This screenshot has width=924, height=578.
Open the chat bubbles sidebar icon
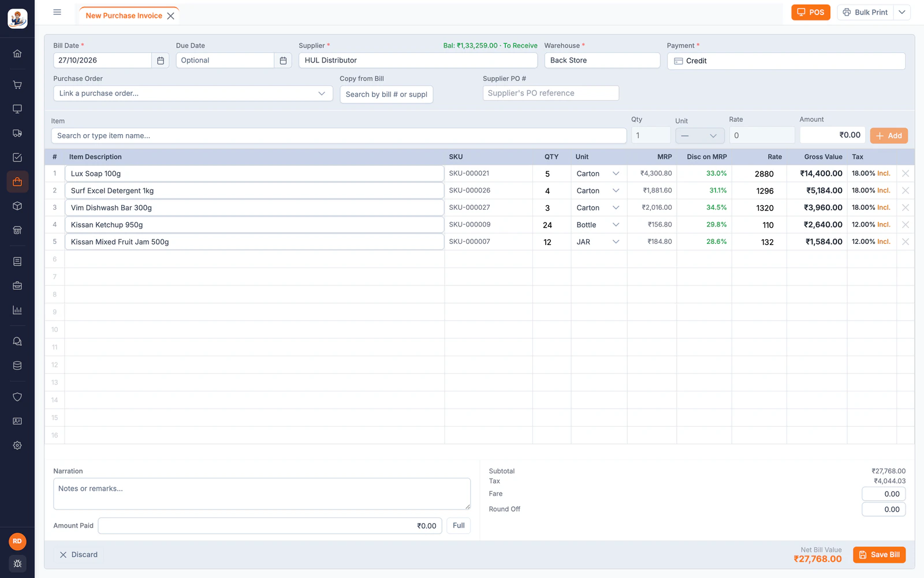tap(17, 342)
